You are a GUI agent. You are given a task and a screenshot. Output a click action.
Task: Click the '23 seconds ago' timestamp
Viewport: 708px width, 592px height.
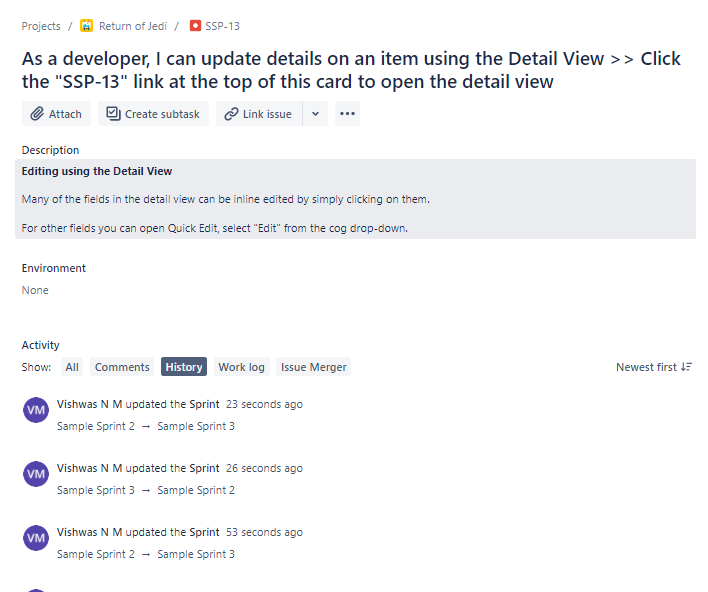[x=264, y=404]
